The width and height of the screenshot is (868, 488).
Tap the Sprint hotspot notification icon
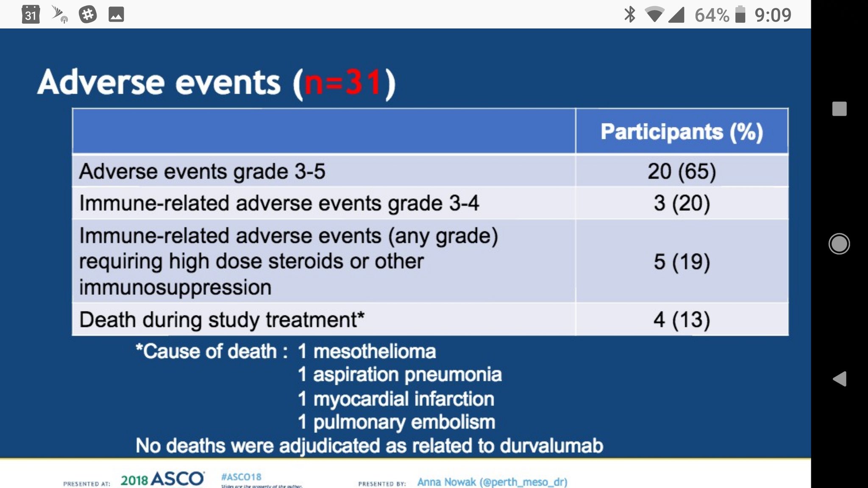[59, 14]
